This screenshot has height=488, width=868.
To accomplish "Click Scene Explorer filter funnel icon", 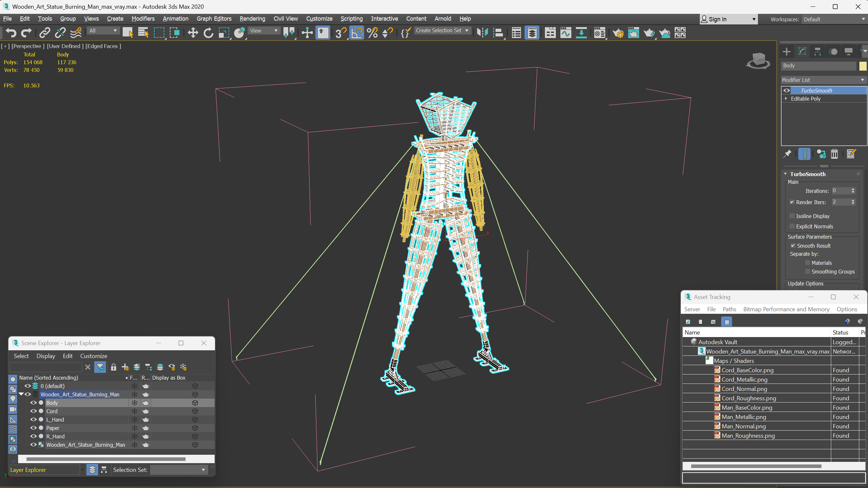I will coord(100,367).
